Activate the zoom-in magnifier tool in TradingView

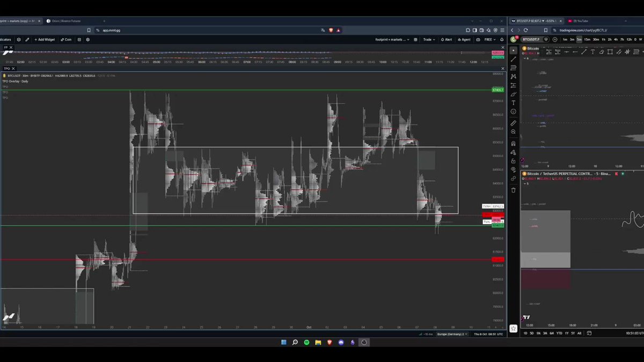point(514,132)
